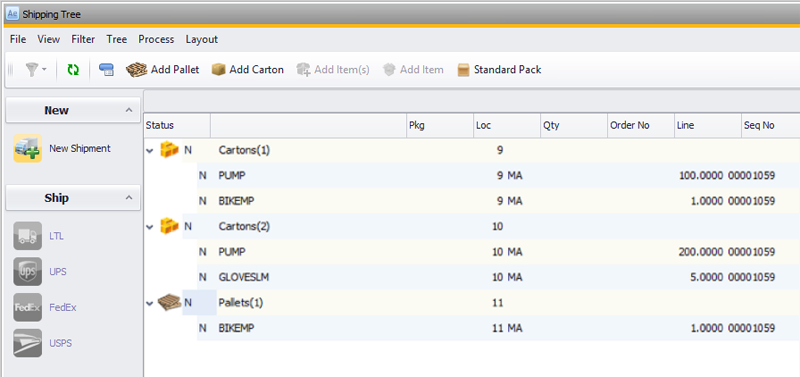Click the Cartons(1) boxes icon
The width and height of the screenshot is (800, 377).
pos(169,150)
